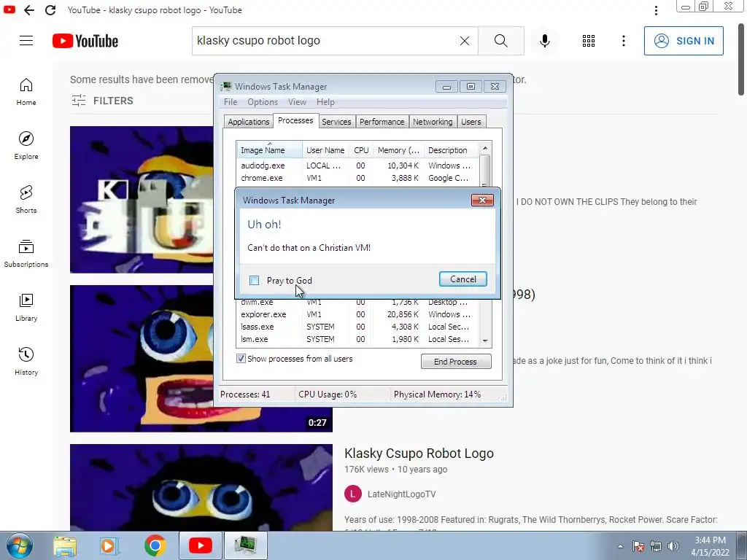
Task: Select the explorer.exe process row
Action: click(x=357, y=314)
